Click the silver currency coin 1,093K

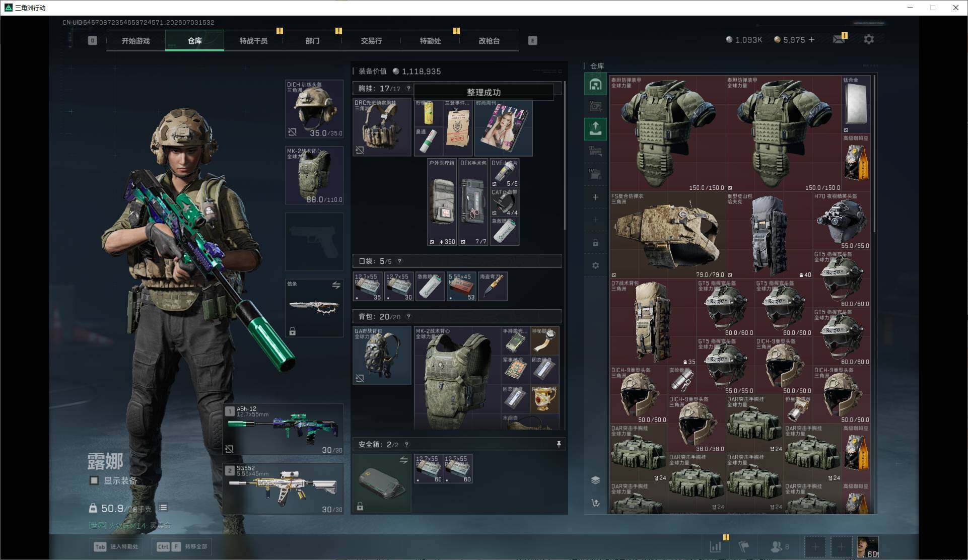pyautogui.click(x=729, y=39)
